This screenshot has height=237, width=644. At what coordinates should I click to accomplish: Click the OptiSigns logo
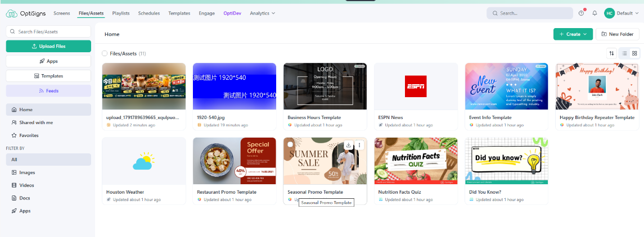pyautogui.click(x=26, y=13)
